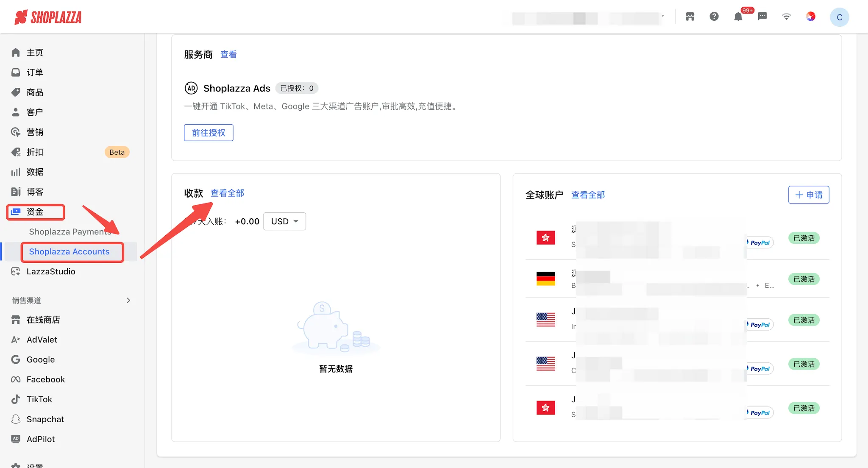Click the 资金 wallet icon

pos(16,212)
